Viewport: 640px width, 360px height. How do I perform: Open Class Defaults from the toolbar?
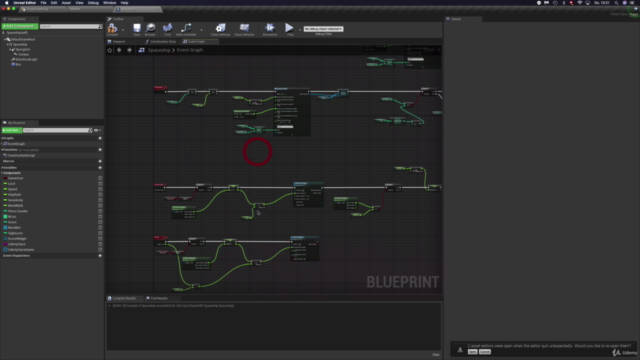(244, 28)
